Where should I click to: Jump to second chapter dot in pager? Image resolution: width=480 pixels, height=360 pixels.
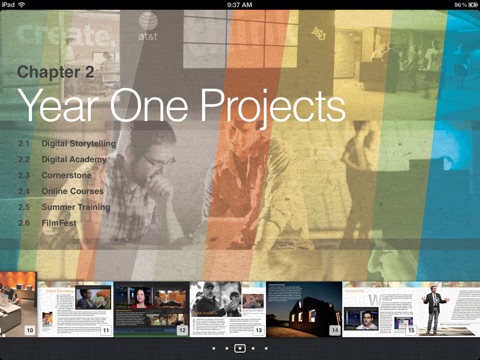coord(227,349)
